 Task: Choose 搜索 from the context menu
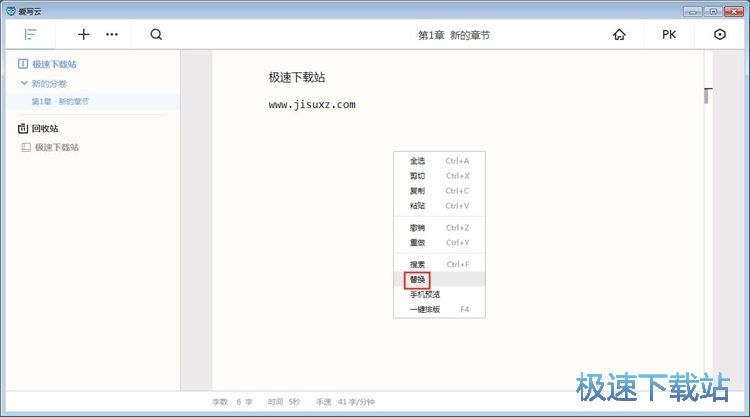pos(439,264)
